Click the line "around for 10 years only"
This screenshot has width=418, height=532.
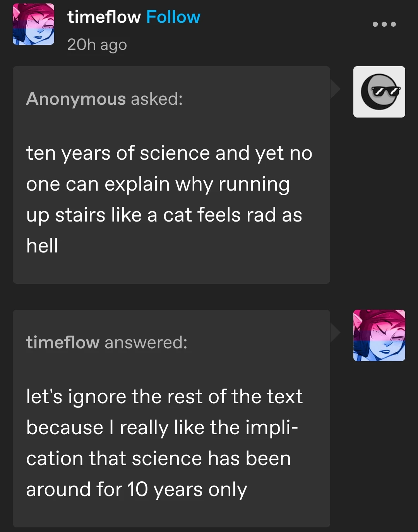137,489
